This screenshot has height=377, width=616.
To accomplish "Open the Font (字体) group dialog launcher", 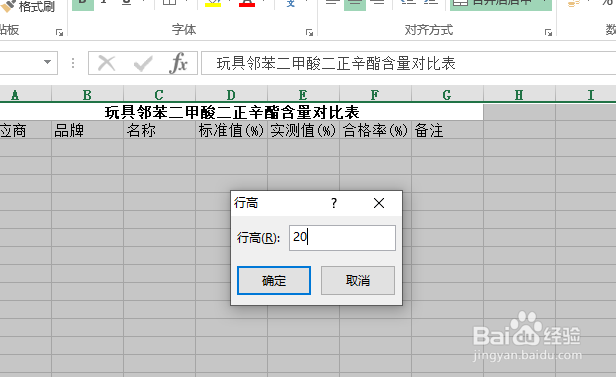I will click(x=310, y=33).
